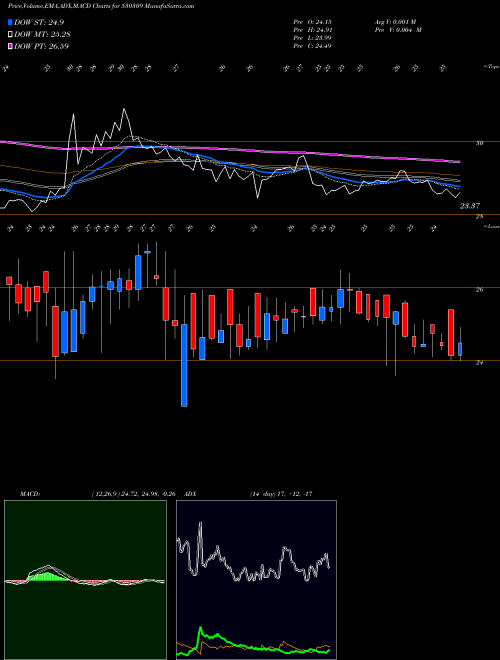500x660 pixels.
Task: Click the MACD panel title
Action: point(29,494)
